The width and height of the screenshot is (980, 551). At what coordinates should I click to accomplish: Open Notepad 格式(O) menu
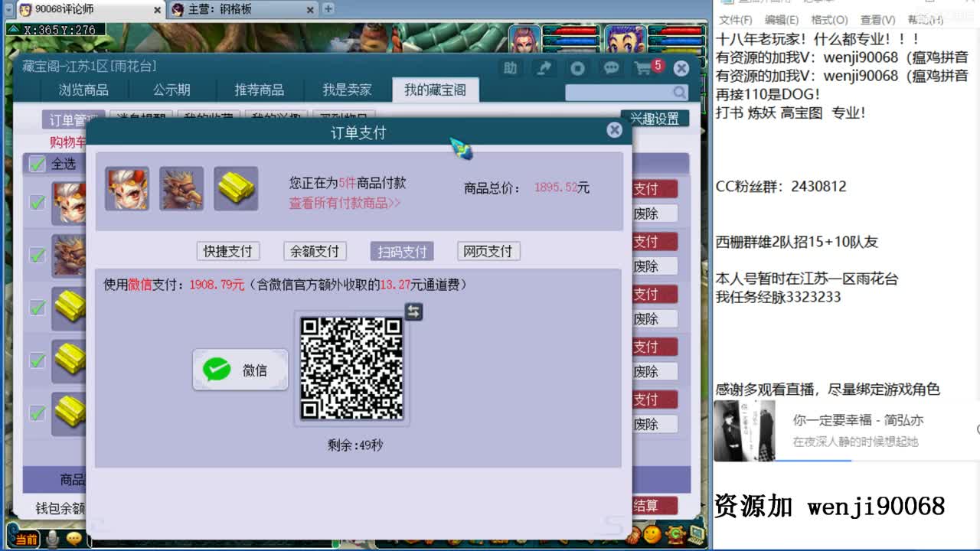(829, 20)
